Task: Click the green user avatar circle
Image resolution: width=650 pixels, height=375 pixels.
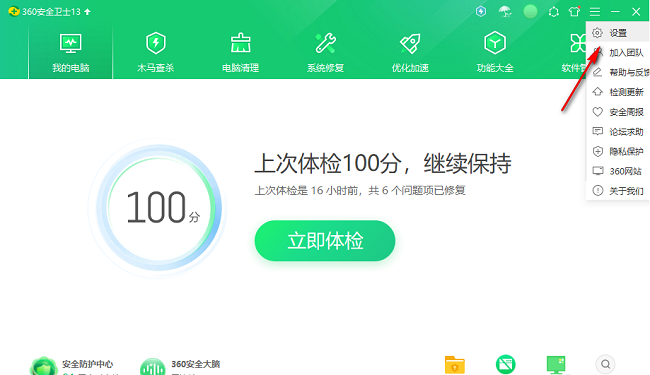Action: coord(530,12)
